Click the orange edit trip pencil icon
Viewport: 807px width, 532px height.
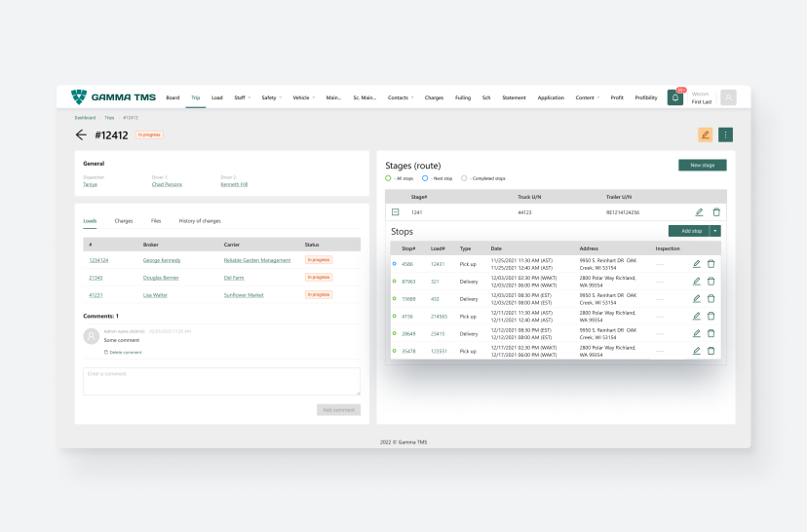tap(705, 134)
